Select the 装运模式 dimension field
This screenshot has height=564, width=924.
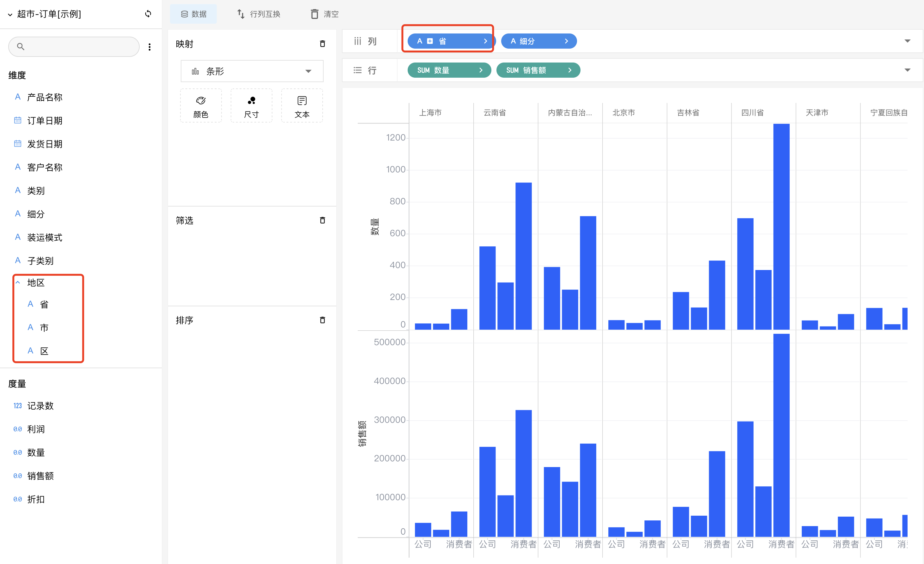(x=45, y=237)
